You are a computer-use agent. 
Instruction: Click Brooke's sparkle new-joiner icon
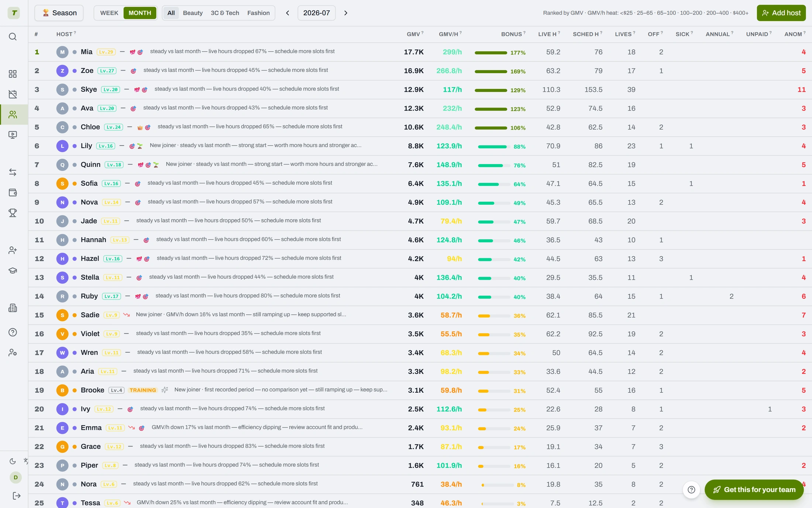pyautogui.click(x=165, y=390)
